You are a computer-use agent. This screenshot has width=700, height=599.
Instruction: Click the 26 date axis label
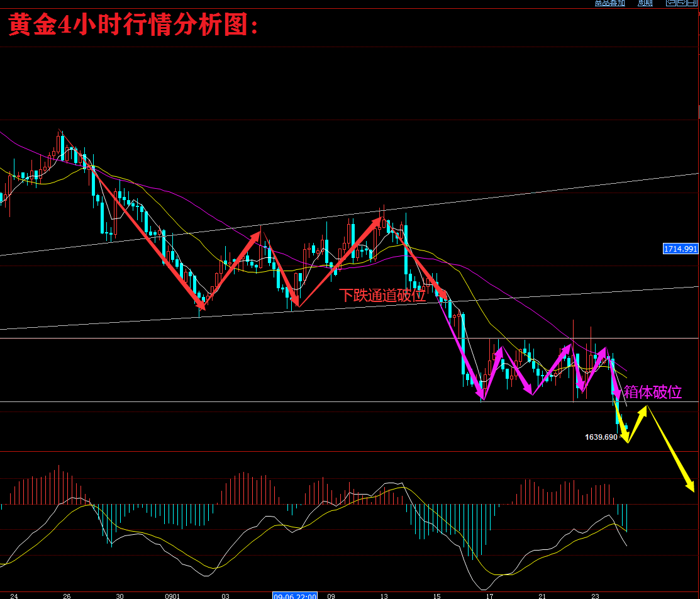(x=67, y=596)
